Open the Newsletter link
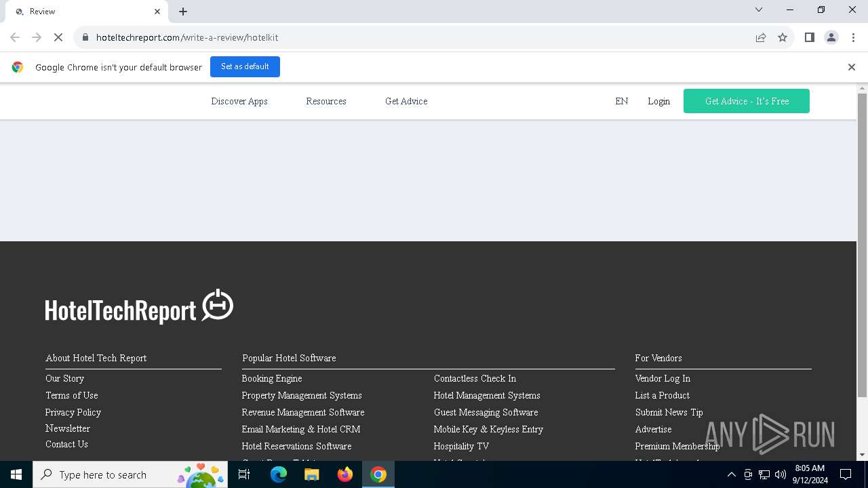 click(68, 428)
